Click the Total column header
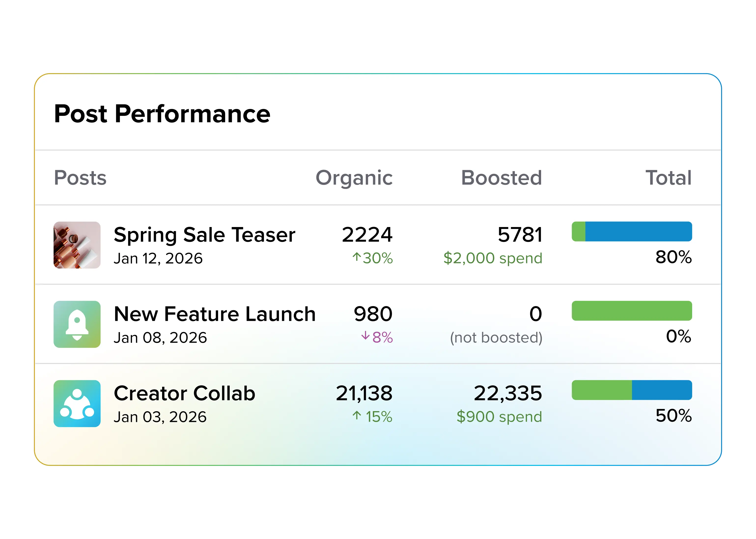The image size is (756, 539). pyautogui.click(x=668, y=177)
